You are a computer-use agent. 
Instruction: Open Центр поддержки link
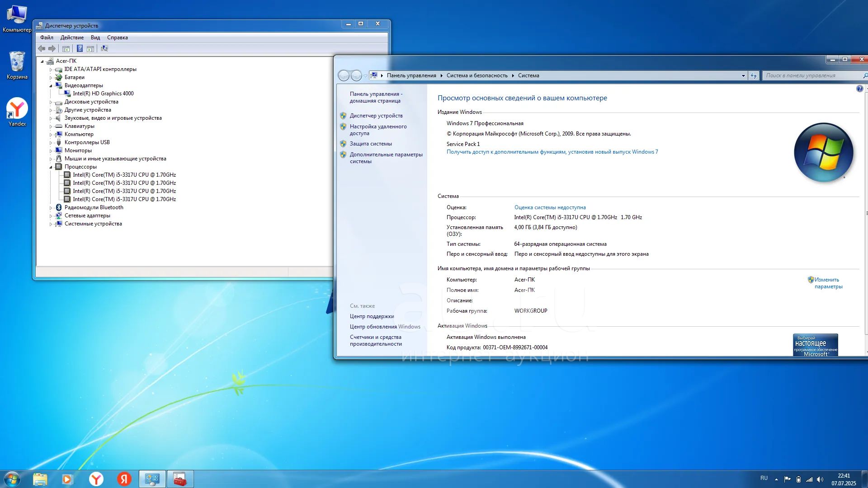click(x=372, y=316)
